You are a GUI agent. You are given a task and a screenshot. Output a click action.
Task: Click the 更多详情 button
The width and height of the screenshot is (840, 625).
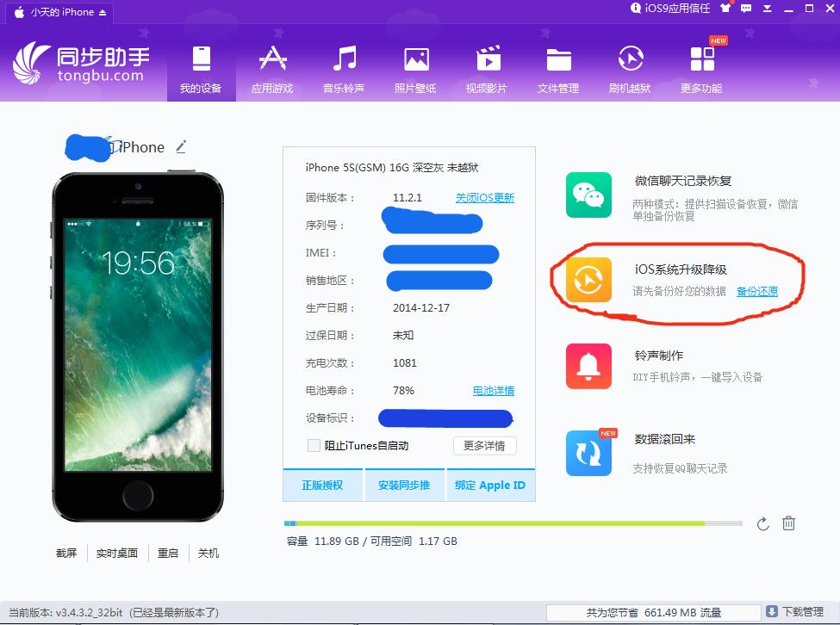click(484, 445)
